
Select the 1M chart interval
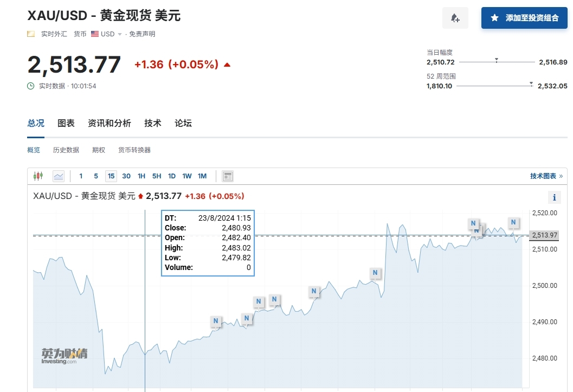pyautogui.click(x=202, y=176)
